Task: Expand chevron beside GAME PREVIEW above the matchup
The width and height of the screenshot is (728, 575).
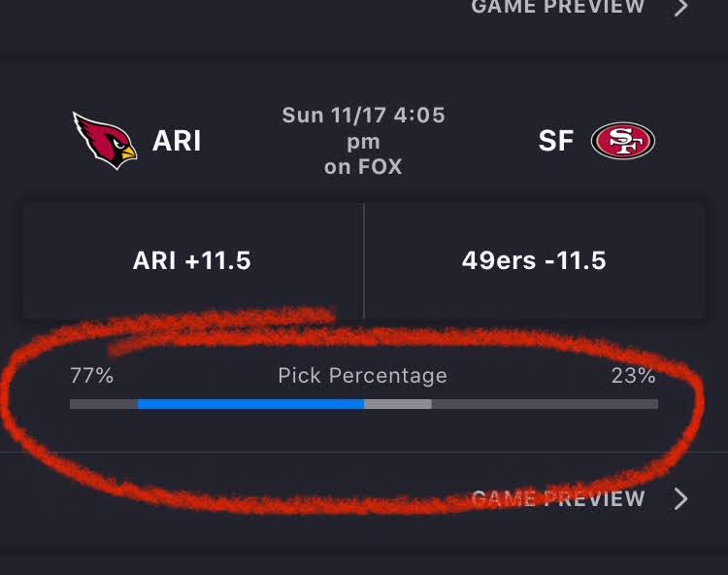Action: [681, 8]
